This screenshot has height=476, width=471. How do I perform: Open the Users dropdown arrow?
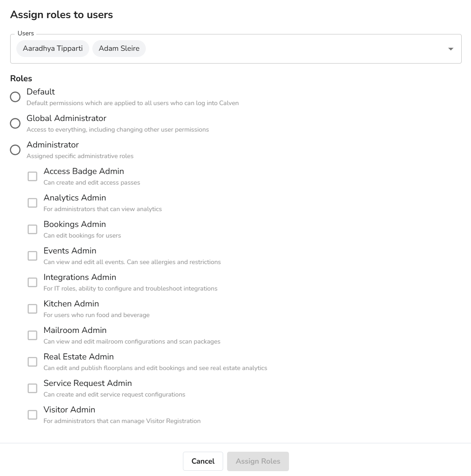pyautogui.click(x=451, y=49)
